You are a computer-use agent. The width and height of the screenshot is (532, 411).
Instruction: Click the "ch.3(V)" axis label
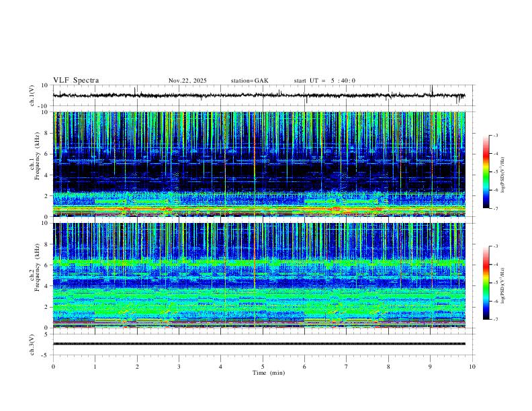coord(32,345)
